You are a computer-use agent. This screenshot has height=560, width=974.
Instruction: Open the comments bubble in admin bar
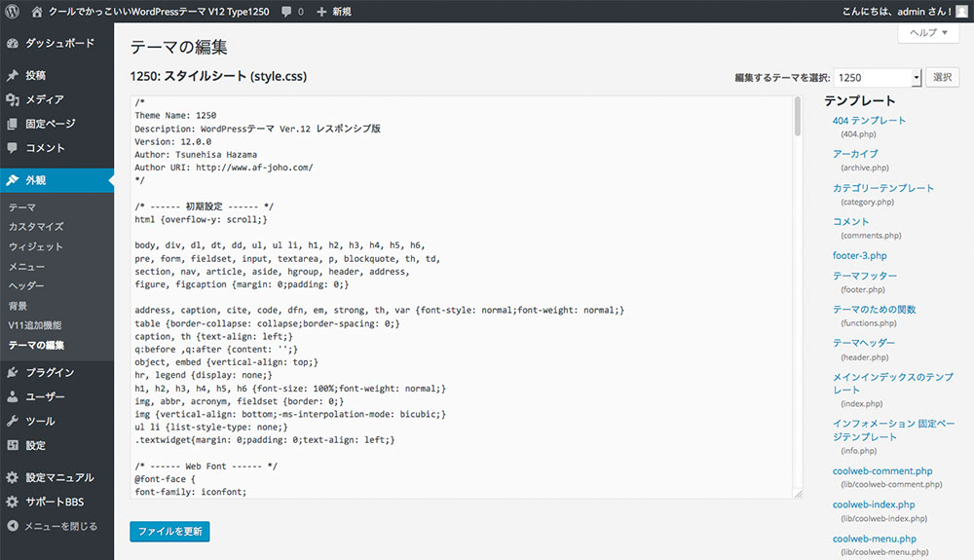pos(286,11)
